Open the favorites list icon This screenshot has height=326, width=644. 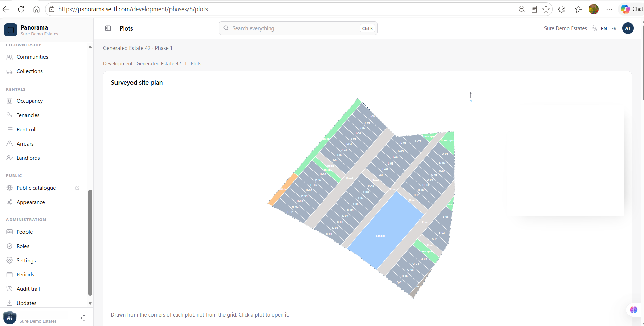[x=579, y=9]
